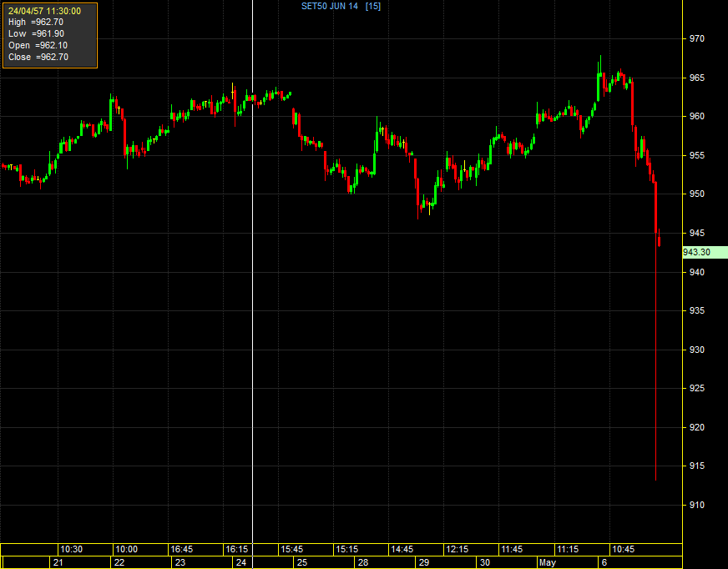Click the 10:45 time axis label

pos(623,549)
